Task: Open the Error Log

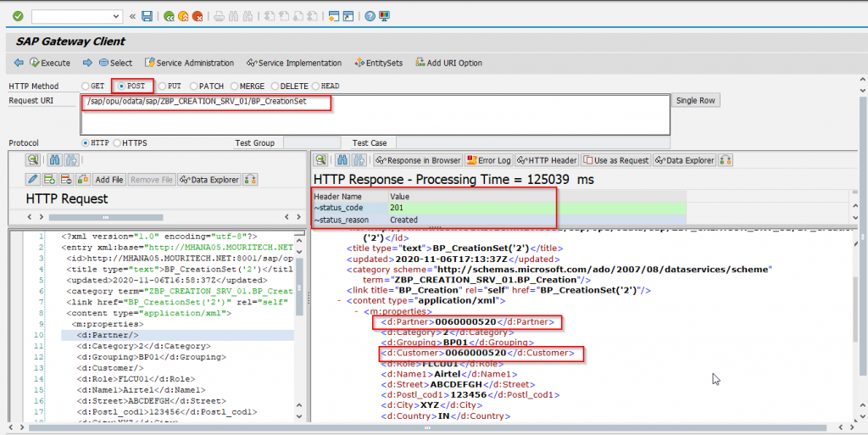Action: [x=489, y=160]
